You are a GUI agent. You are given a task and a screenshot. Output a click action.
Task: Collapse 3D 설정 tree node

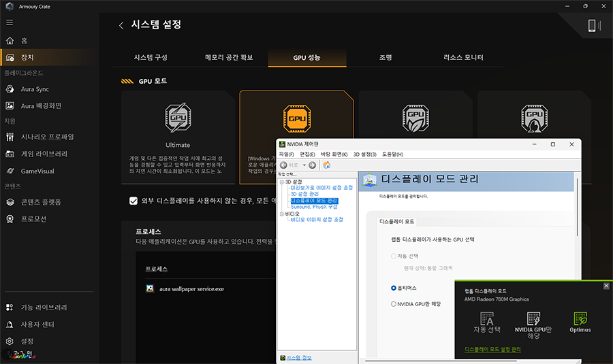[282, 182]
